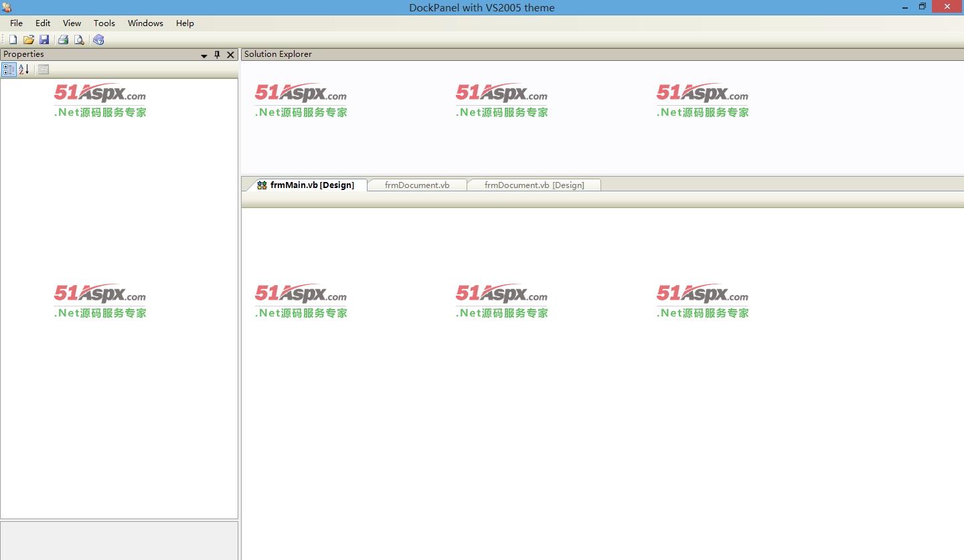Open Properties window position dropdown arrow
The image size is (964, 560).
tap(204, 55)
